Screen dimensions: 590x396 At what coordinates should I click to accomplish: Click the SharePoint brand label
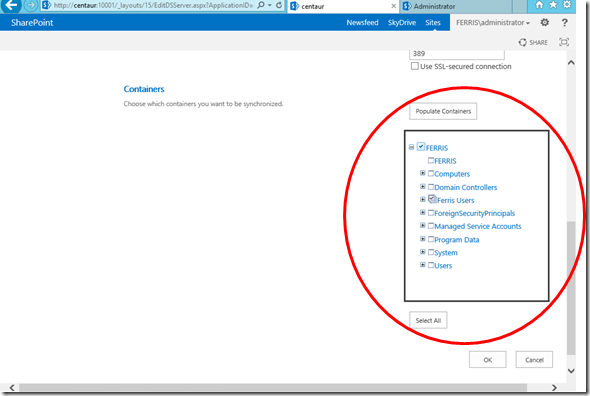point(32,23)
